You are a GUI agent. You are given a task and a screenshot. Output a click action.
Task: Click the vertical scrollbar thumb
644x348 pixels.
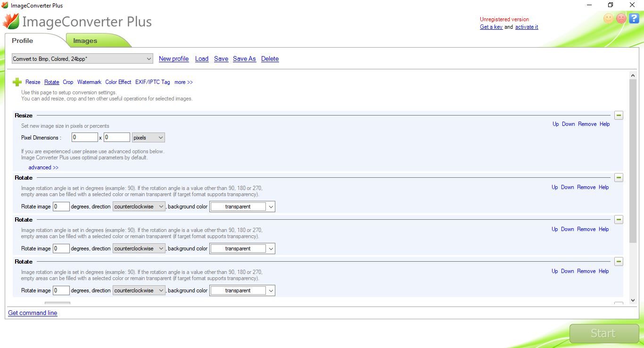pos(633,161)
